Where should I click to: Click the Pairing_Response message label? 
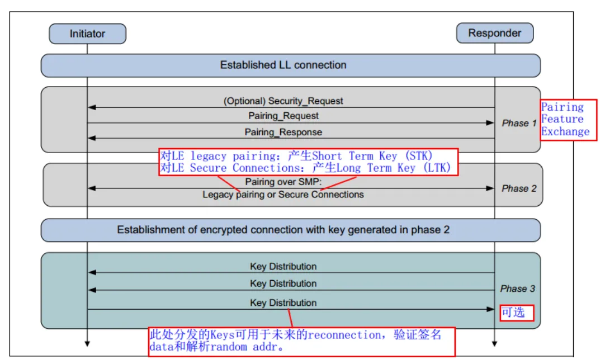tap(283, 132)
